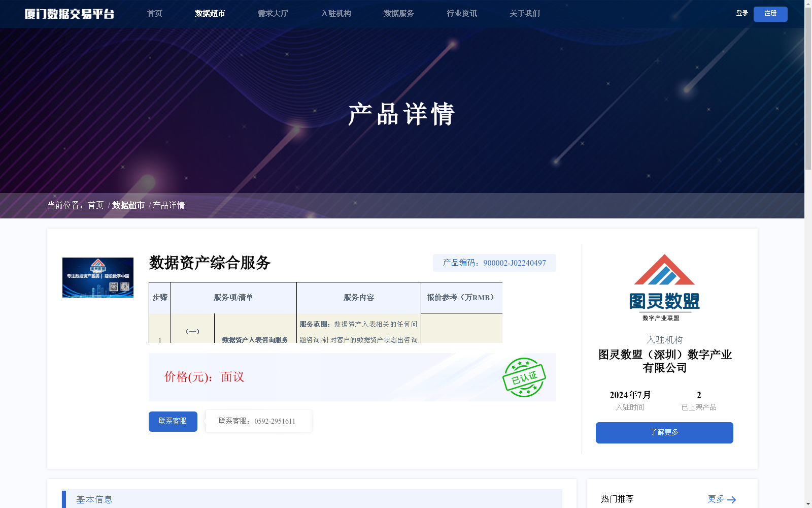Open 数据服务 navigation item
This screenshot has width=812, height=508.
[399, 14]
